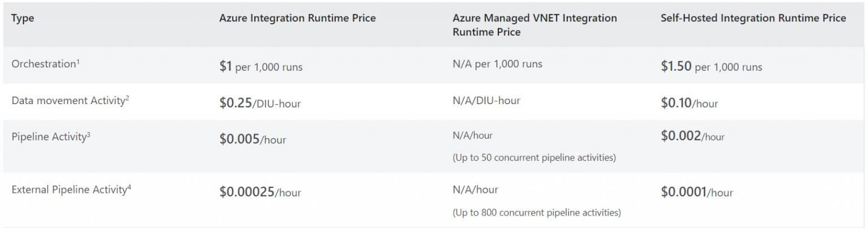Click the $0.0001/hour self-hosted price

tap(696, 192)
